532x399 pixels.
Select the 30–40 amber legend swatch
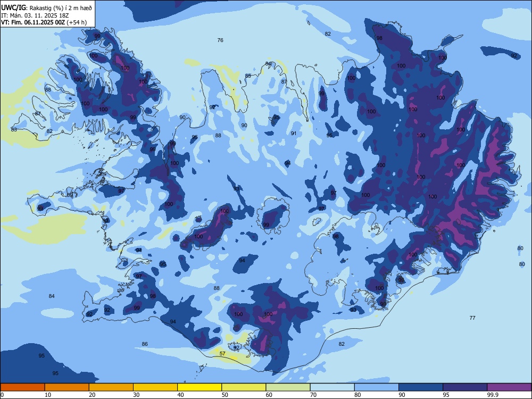pos(155,387)
